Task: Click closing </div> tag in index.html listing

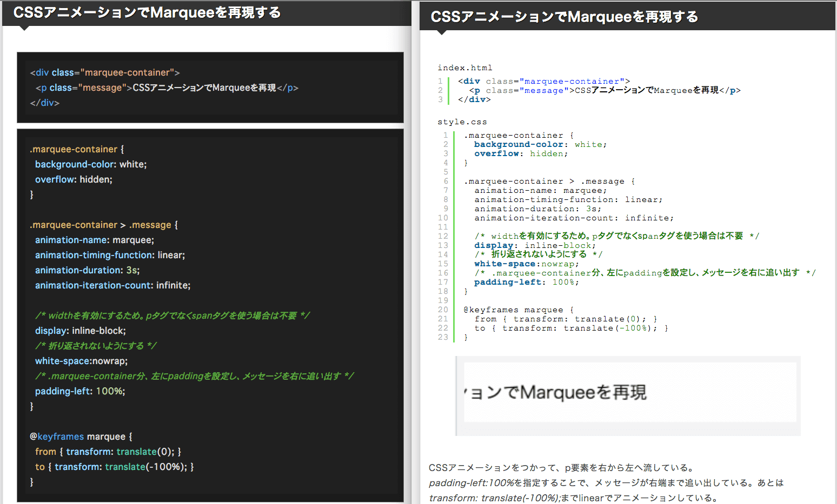Action: [474, 99]
